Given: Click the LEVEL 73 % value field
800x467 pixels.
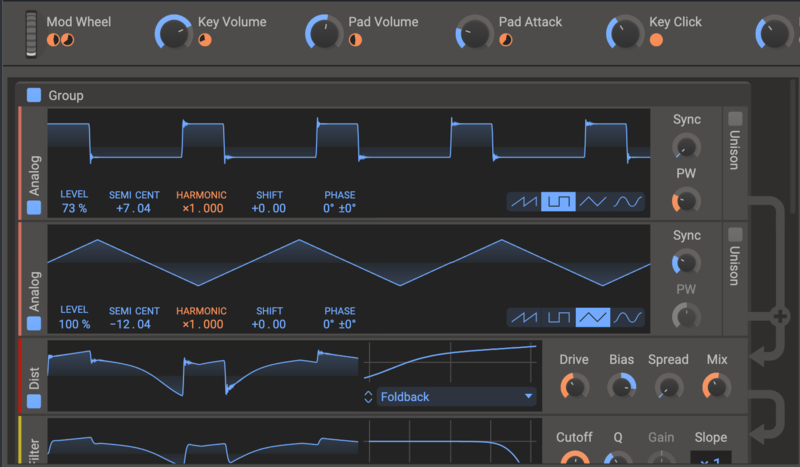Looking at the screenshot, I should (x=74, y=209).
